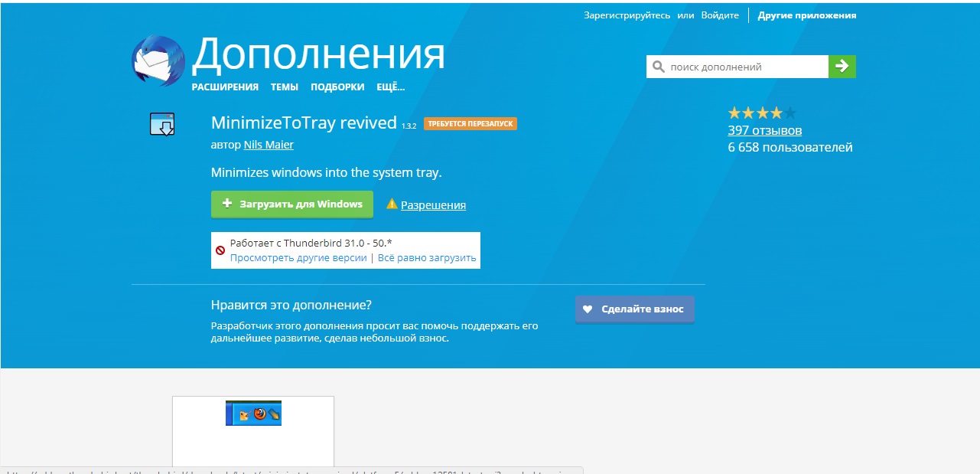
Task: Click the Thunderbird logo icon
Action: (158, 60)
